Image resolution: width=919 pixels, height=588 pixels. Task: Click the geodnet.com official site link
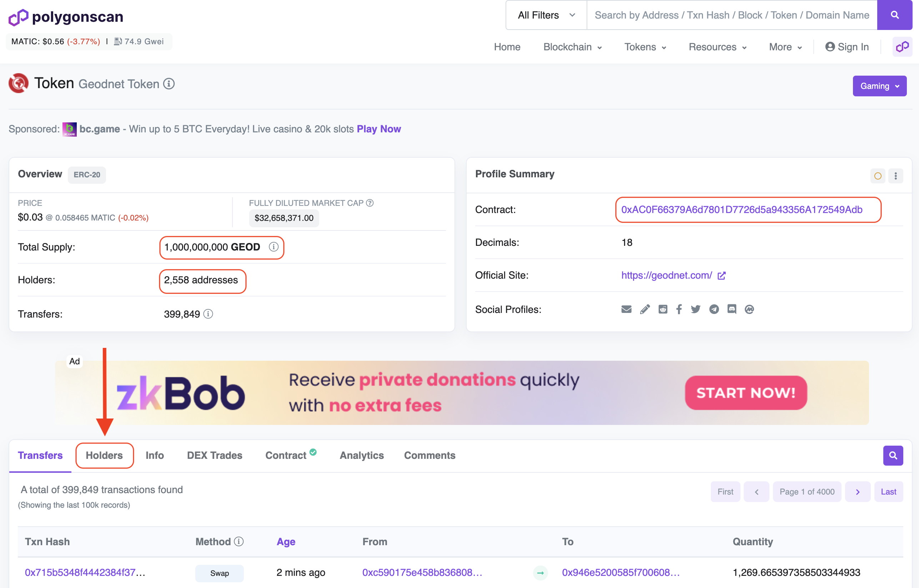(667, 275)
